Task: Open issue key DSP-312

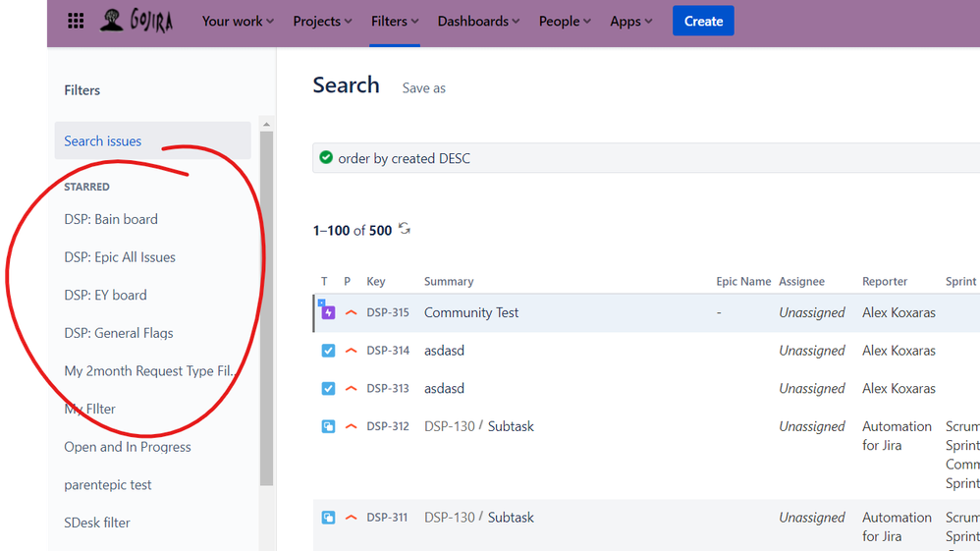Action: (388, 426)
